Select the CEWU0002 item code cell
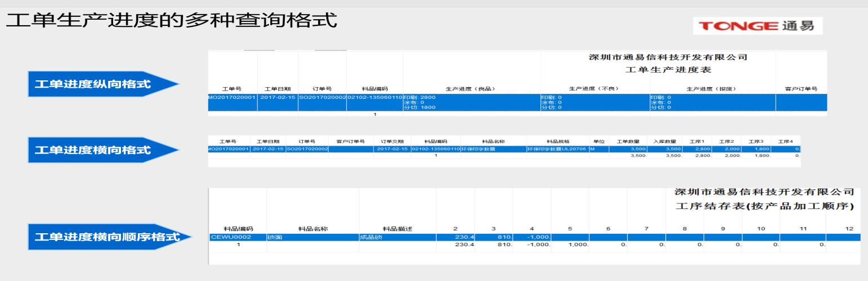The image size is (868, 281). [237, 237]
